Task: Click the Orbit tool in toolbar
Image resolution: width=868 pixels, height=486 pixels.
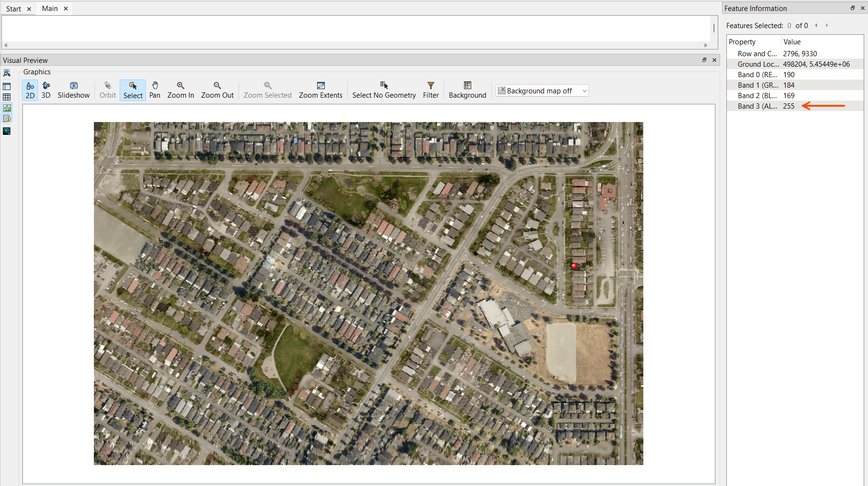Action: coord(108,90)
